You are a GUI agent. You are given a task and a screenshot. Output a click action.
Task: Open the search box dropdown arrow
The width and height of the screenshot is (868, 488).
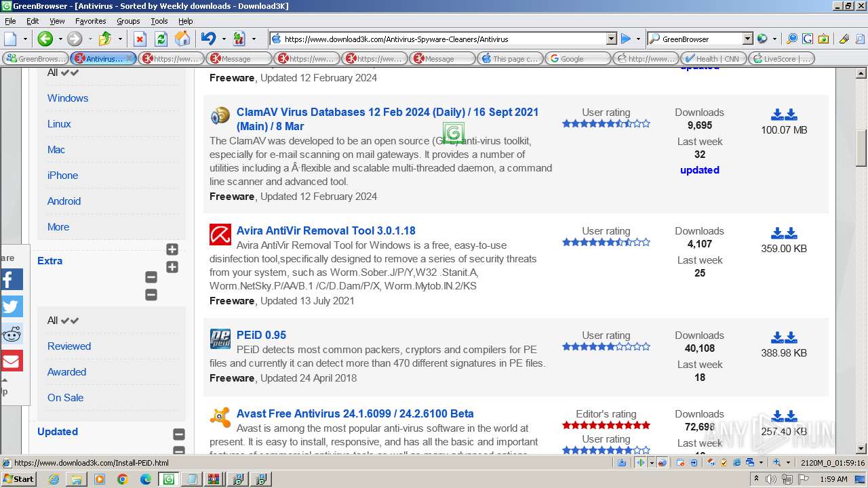click(x=747, y=39)
